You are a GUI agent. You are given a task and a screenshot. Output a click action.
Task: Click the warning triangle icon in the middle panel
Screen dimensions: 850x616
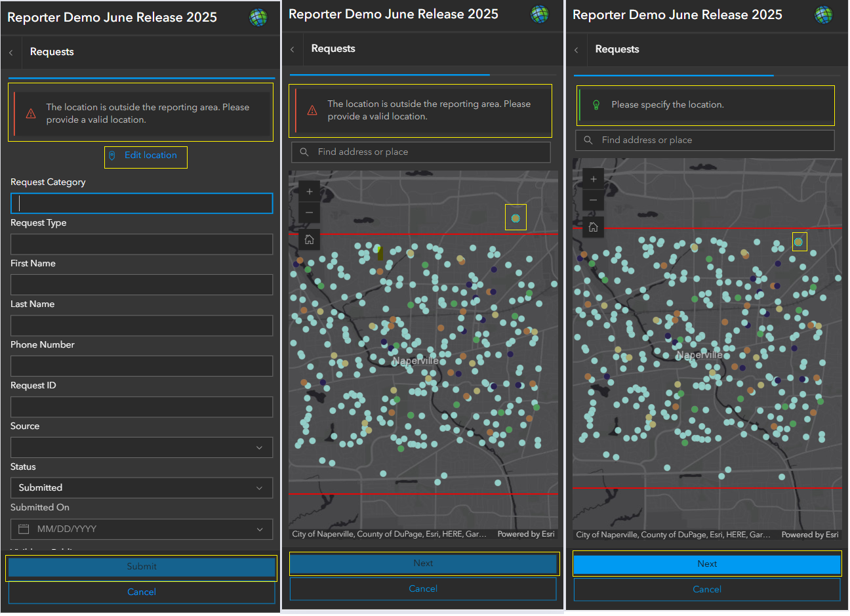pyautogui.click(x=312, y=110)
